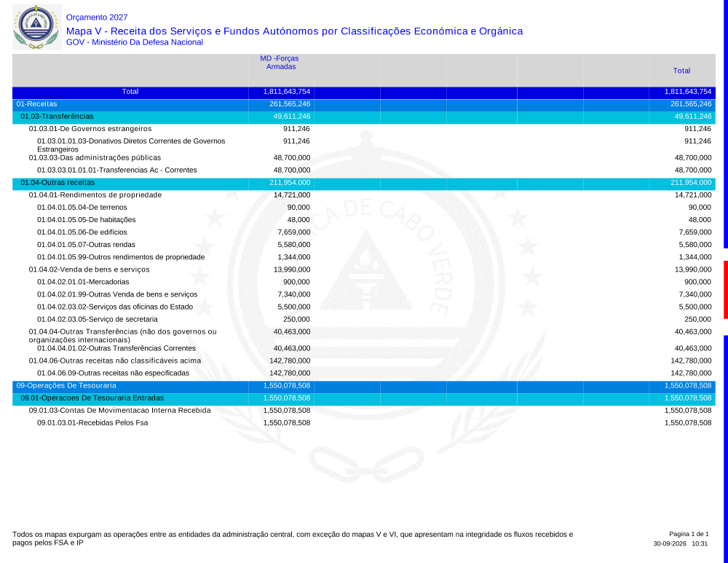The image size is (728, 563).
Task: Select '01.04.01.05.04-De terrenos' row
Action: (x=363, y=208)
